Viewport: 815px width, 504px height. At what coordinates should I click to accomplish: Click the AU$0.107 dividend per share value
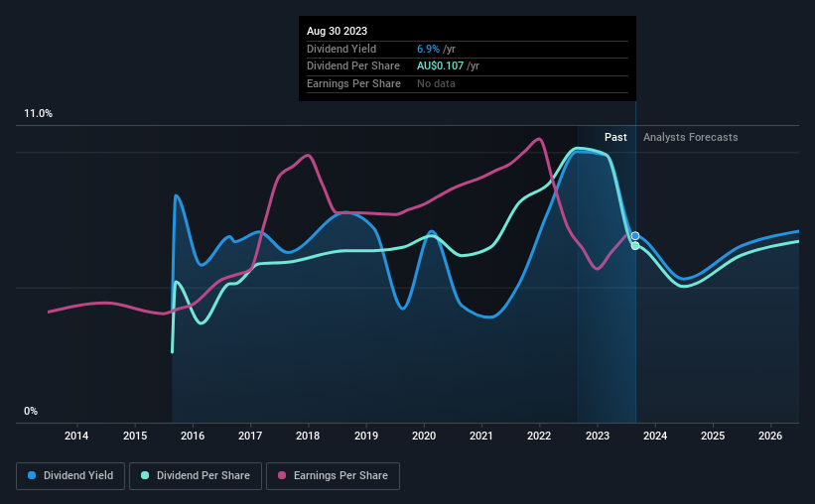click(440, 66)
